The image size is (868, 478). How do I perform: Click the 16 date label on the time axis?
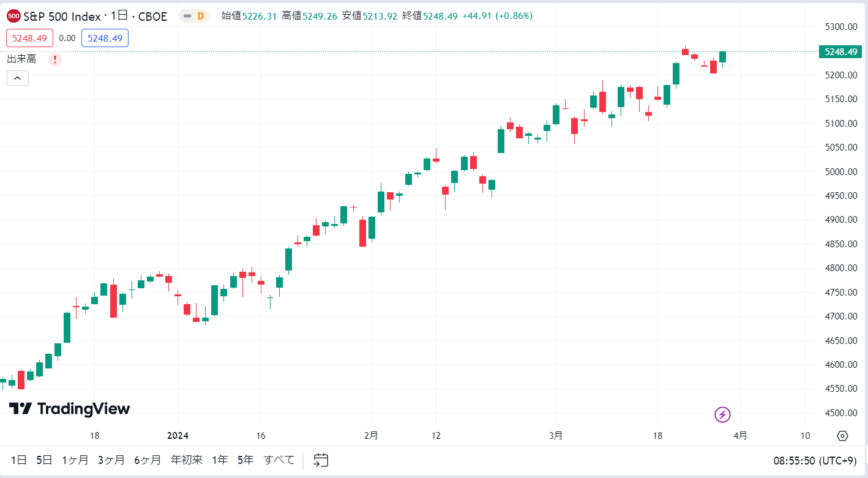[x=261, y=436]
